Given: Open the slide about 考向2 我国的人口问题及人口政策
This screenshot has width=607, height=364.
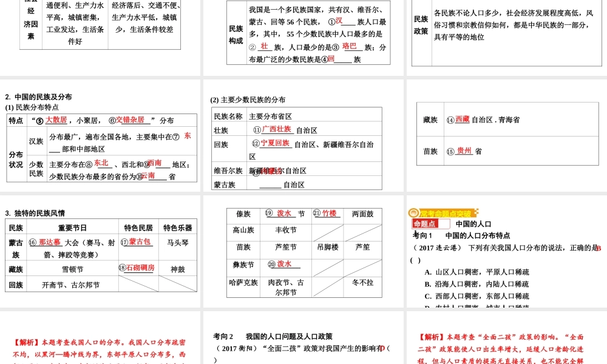Looking at the screenshot, I should click(303, 338).
